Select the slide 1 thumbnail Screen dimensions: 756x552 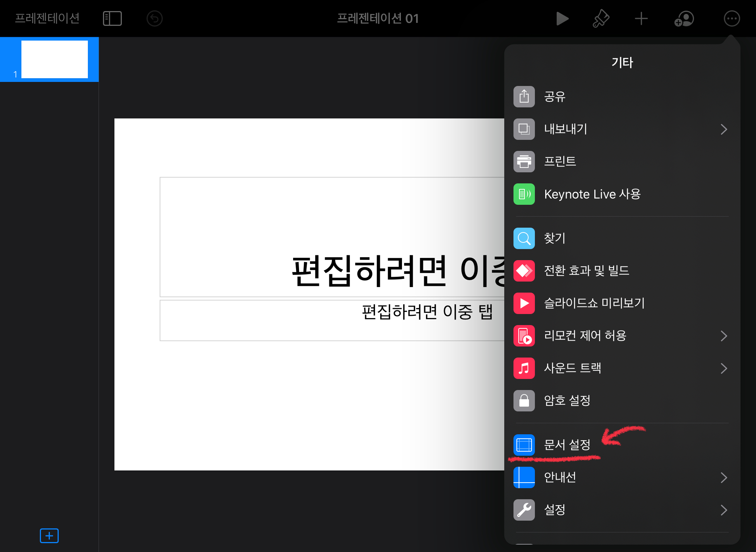tap(54, 59)
